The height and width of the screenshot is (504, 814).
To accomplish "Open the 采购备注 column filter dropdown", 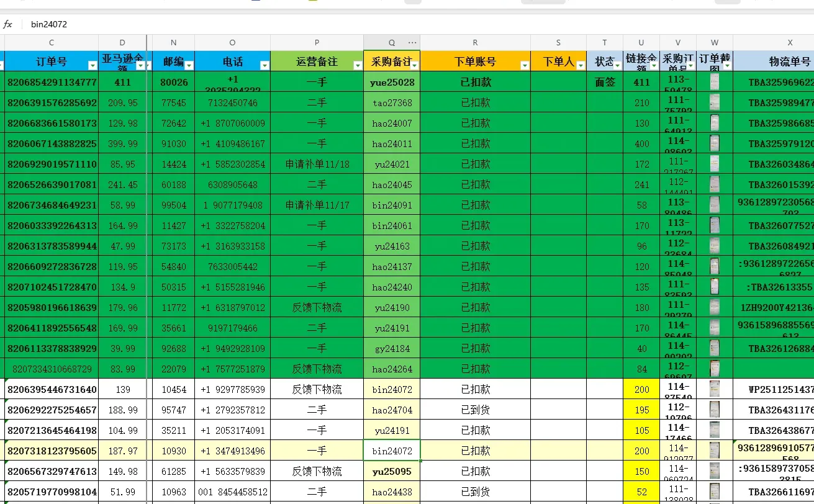I will [x=414, y=65].
